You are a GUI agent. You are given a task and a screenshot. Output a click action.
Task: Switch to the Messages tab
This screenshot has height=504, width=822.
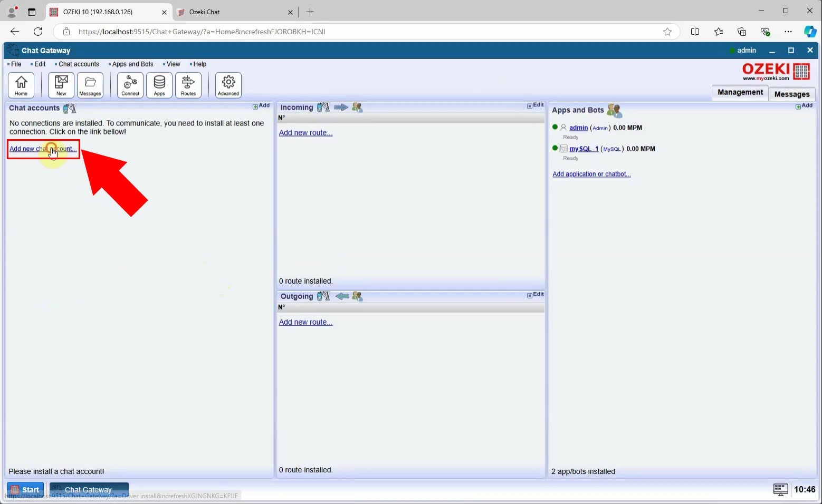[x=792, y=94]
